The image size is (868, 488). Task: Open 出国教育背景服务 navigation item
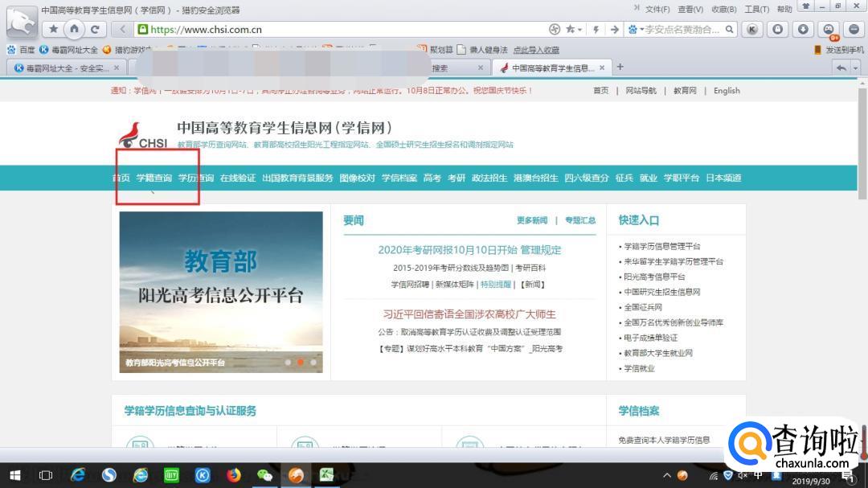tap(297, 178)
